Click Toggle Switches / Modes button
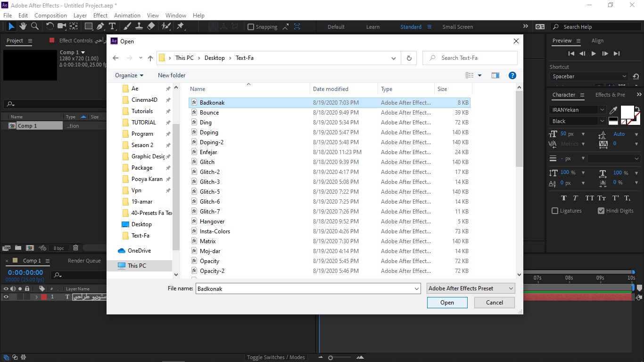This screenshot has width=644, height=362. tap(276, 357)
